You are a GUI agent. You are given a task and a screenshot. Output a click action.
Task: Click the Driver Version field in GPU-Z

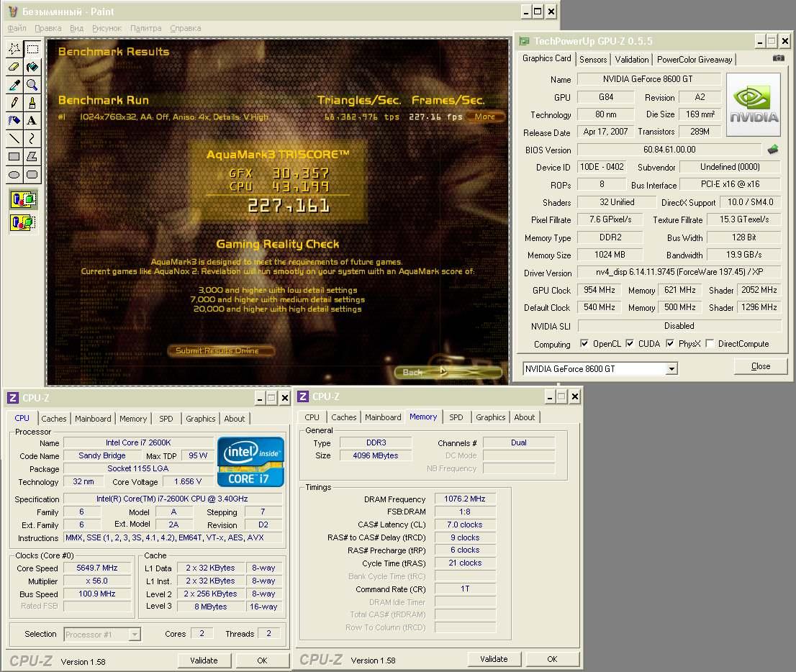[679, 272]
